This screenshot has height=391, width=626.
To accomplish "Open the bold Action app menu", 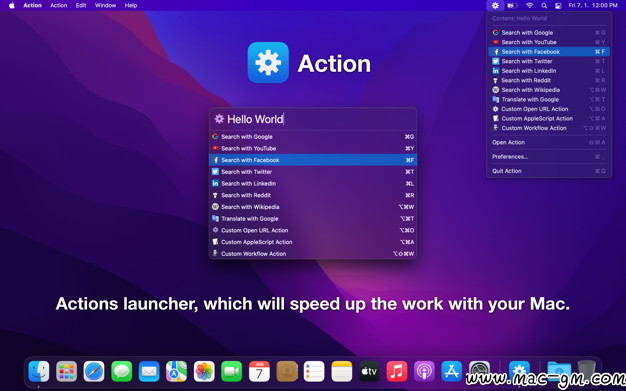I will coord(32,6).
